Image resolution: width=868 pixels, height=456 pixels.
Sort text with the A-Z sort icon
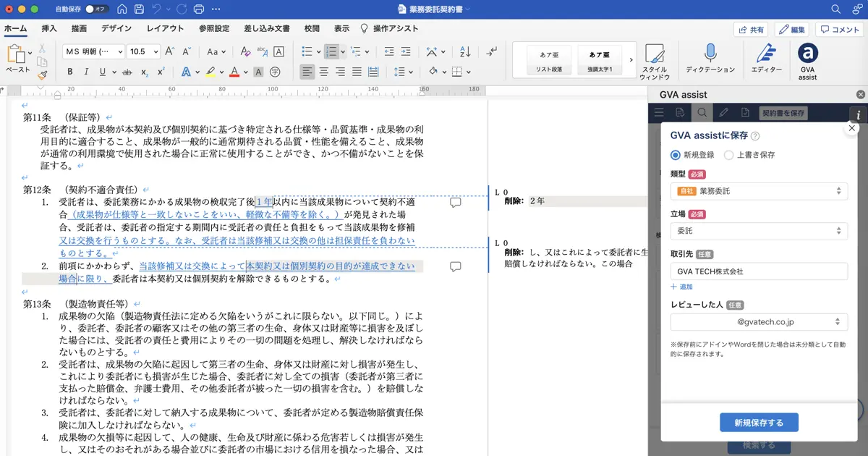(465, 51)
